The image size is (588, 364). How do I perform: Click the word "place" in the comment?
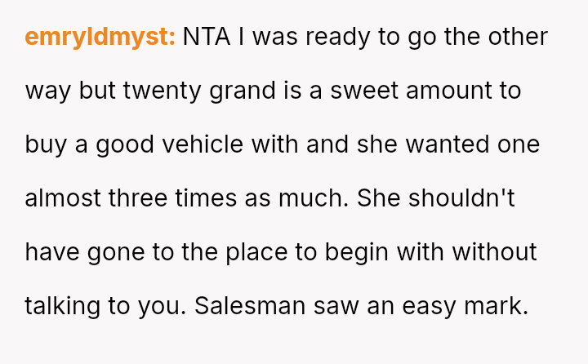(256, 252)
